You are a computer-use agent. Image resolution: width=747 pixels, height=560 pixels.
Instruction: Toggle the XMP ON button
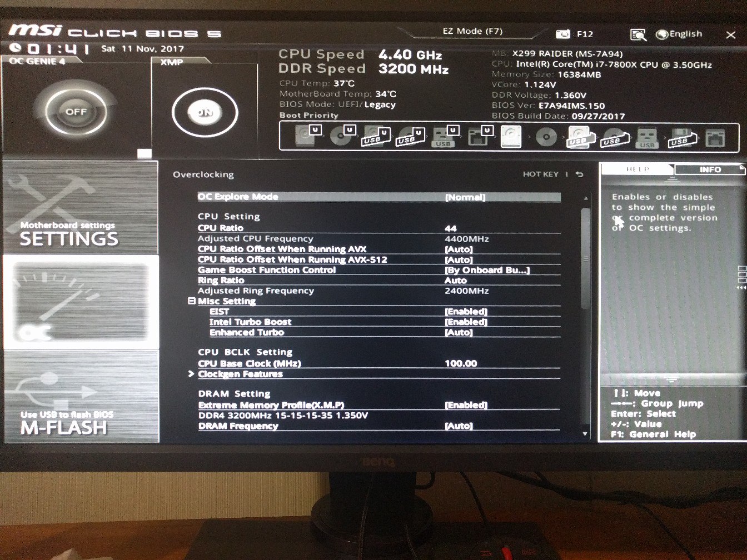[x=205, y=112]
